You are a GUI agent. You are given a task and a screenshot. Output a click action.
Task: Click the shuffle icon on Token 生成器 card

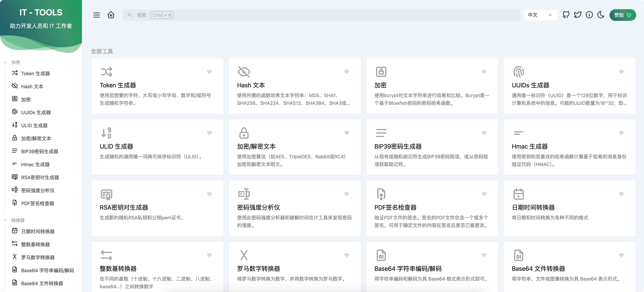click(x=106, y=72)
